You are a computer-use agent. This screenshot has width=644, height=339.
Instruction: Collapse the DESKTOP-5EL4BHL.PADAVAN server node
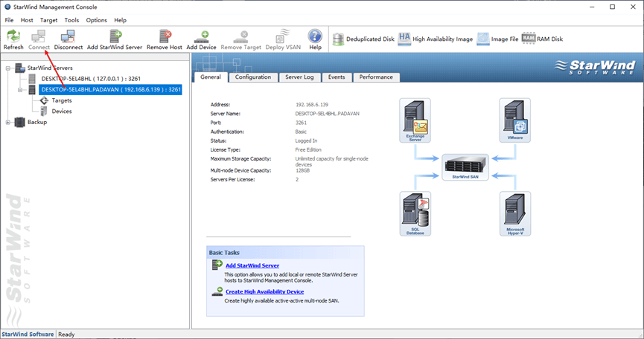coord(19,90)
